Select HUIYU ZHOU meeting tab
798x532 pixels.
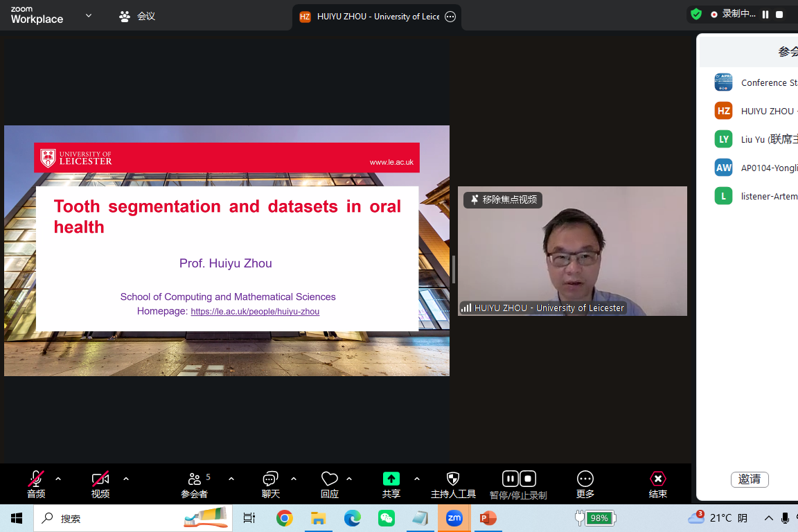371,17
